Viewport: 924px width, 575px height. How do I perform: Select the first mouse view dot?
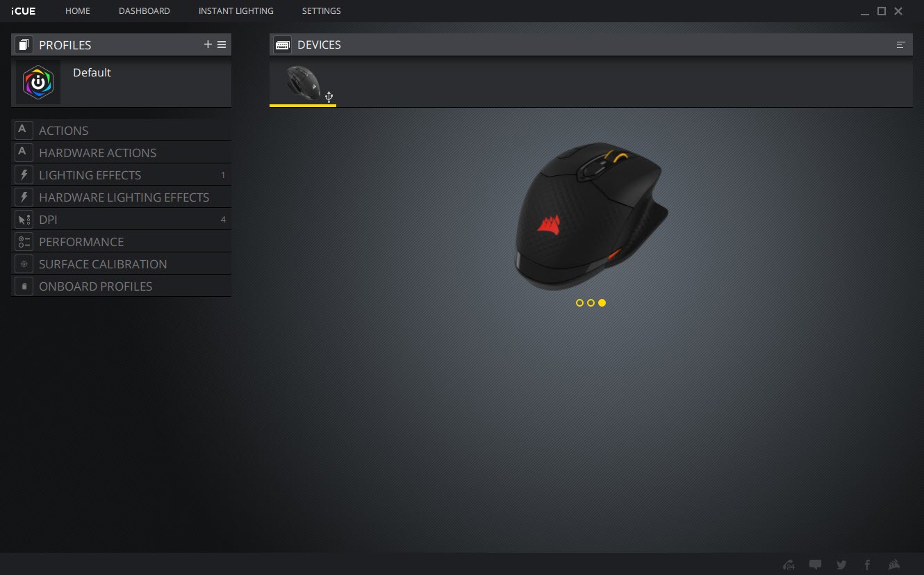point(579,302)
